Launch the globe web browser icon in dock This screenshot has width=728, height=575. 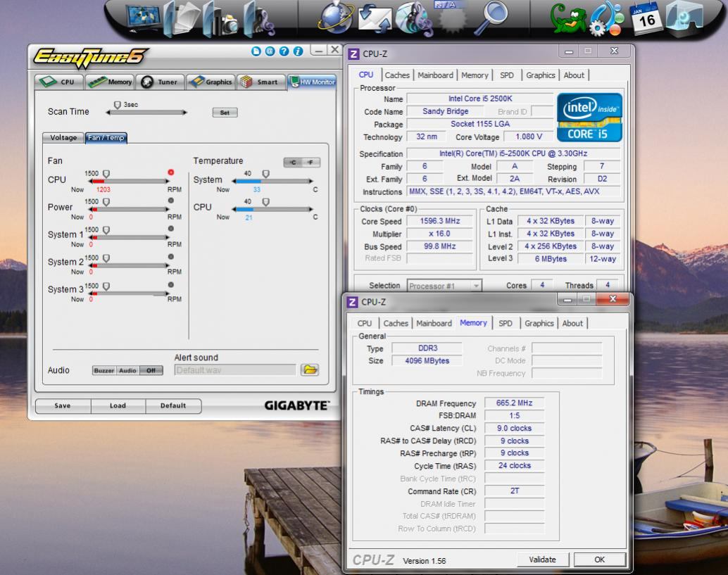336,18
